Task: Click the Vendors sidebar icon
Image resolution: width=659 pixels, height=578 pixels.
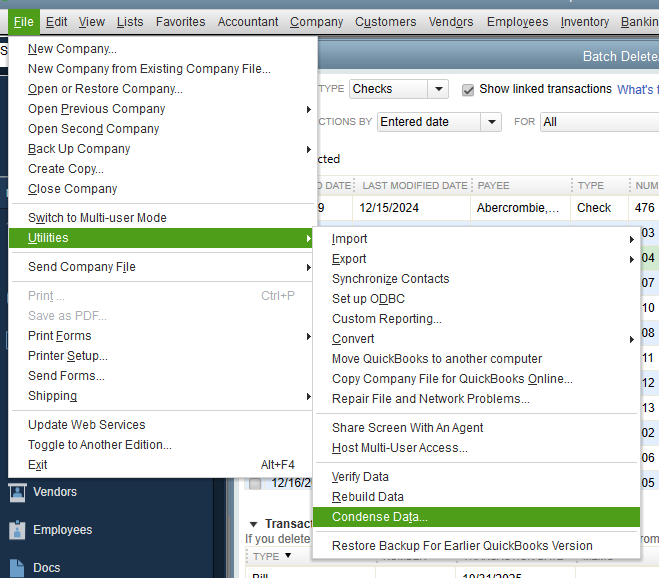Action: tap(17, 492)
